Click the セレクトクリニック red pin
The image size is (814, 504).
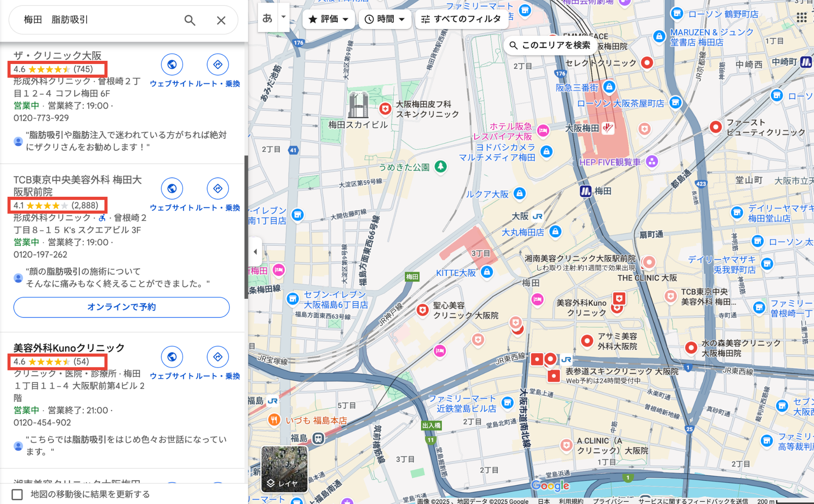[x=647, y=63]
